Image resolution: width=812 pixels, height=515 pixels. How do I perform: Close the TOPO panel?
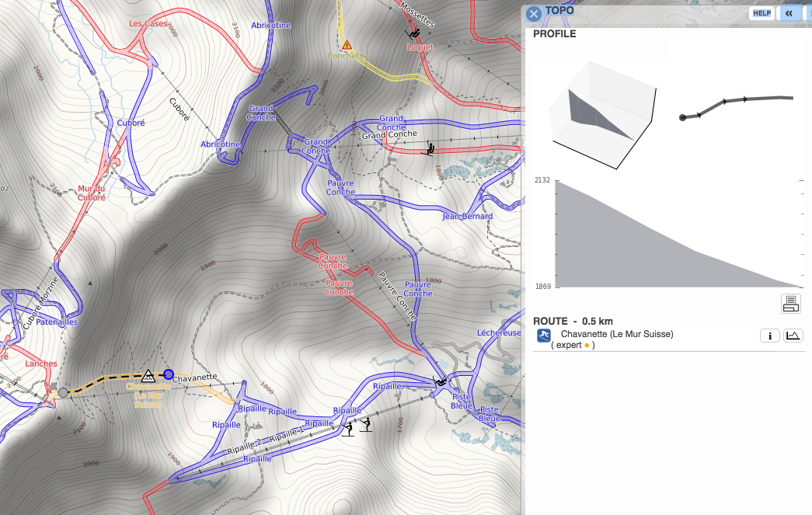click(x=533, y=14)
